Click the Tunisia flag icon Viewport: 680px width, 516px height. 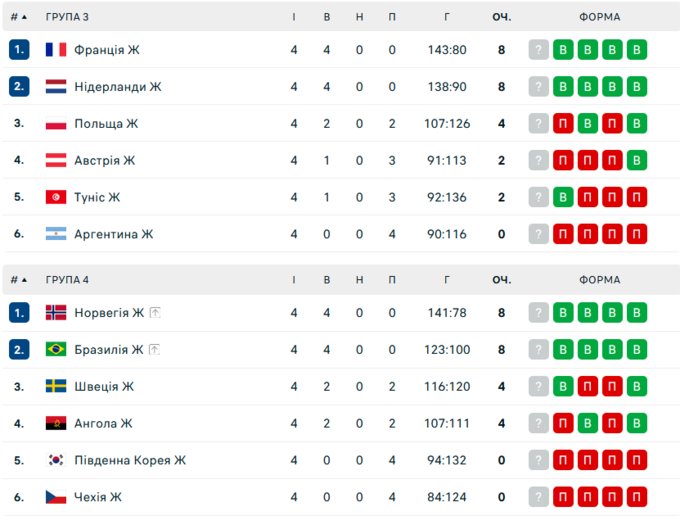[56, 197]
